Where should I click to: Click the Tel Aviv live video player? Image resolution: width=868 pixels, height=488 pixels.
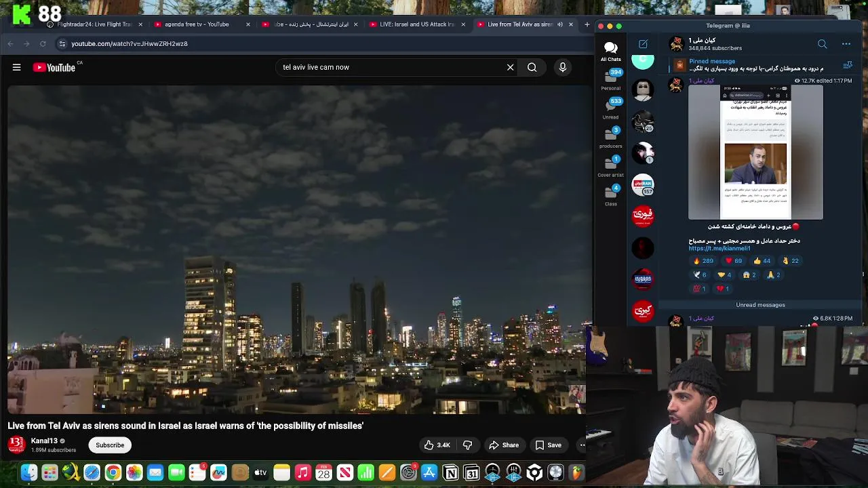(x=296, y=249)
